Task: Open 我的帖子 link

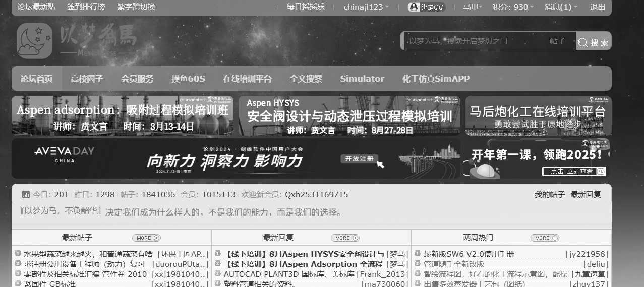Action: tap(550, 195)
